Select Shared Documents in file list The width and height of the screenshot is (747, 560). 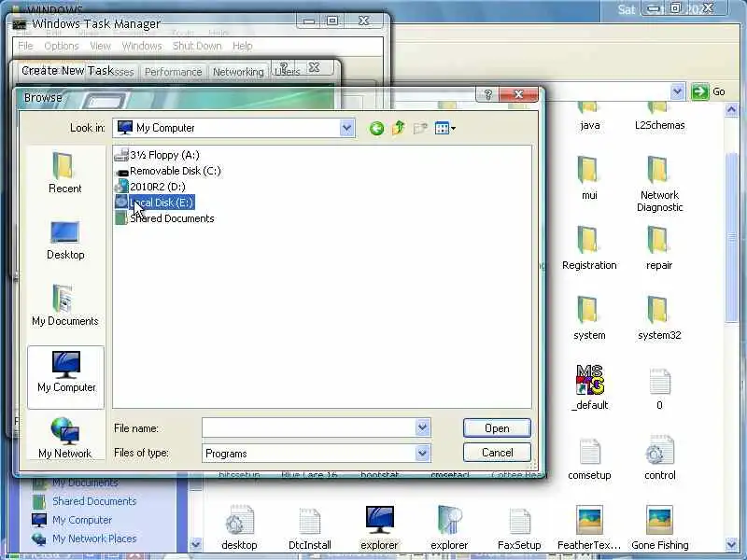pos(165,218)
